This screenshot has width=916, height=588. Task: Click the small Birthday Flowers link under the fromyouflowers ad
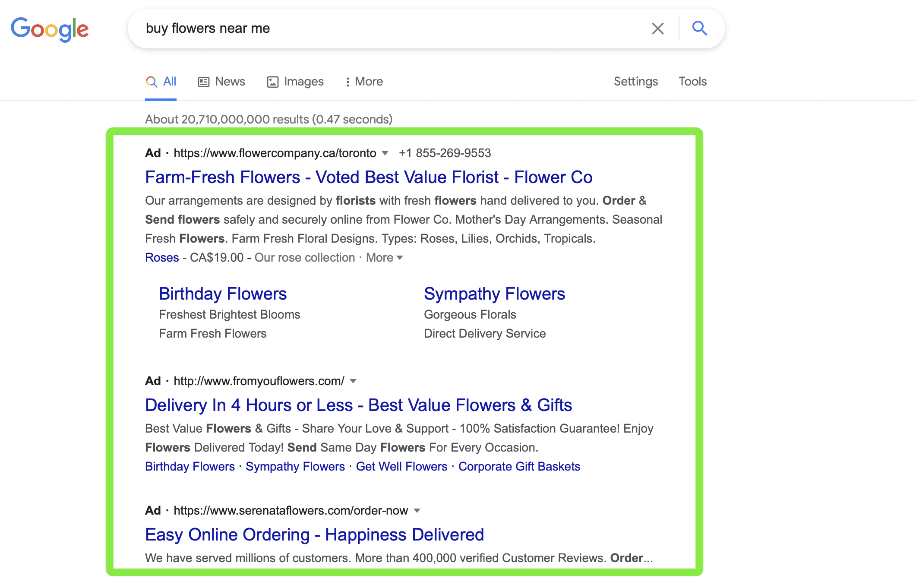coord(190,467)
